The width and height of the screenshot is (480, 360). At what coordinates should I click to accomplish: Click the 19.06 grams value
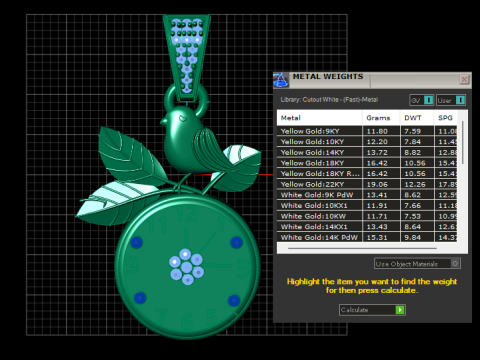point(377,184)
